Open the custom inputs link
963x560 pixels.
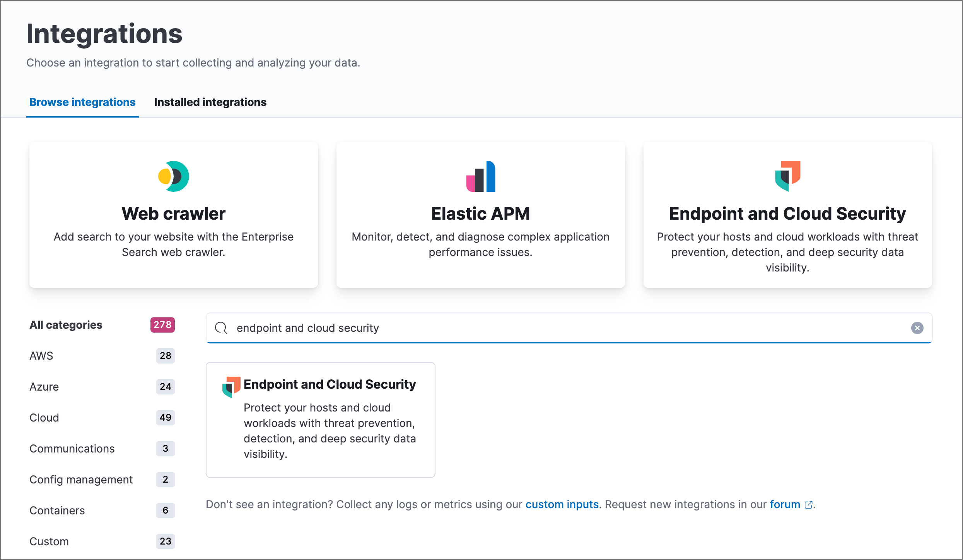pyautogui.click(x=562, y=504)
